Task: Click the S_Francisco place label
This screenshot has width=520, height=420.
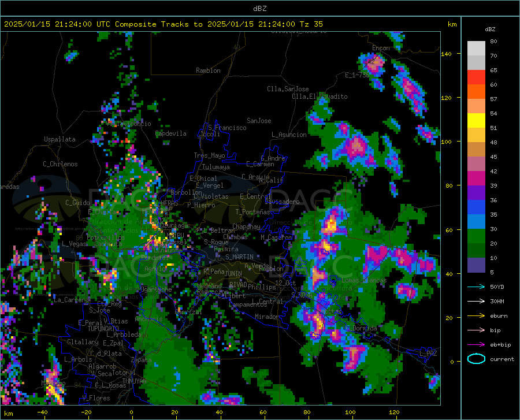Action: (x=227, y=128)
